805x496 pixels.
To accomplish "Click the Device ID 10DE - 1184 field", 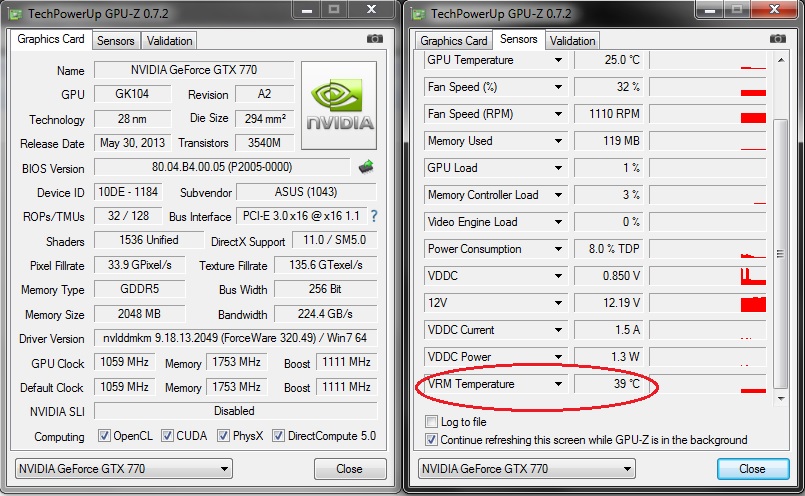I will [x=128, y=192].
